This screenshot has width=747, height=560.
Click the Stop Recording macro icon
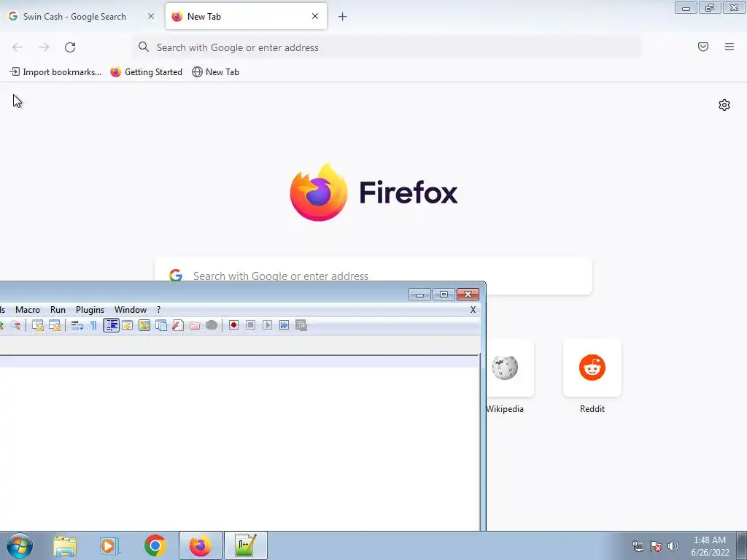(x=251, y=325)
